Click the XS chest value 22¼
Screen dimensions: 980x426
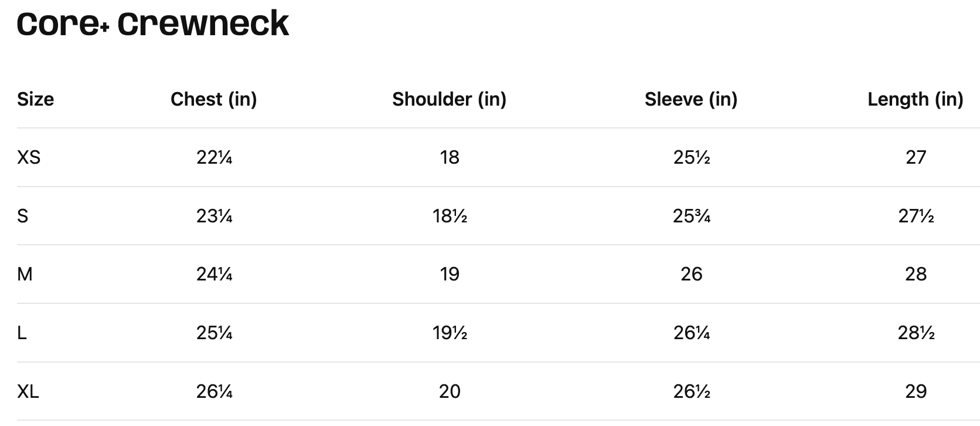214,157
